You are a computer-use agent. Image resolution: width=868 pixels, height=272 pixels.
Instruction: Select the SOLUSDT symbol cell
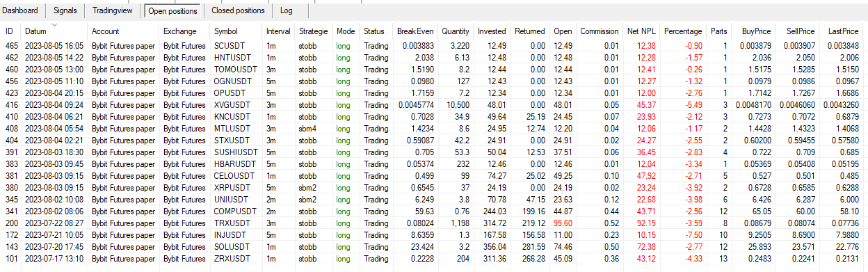(230, 246)
